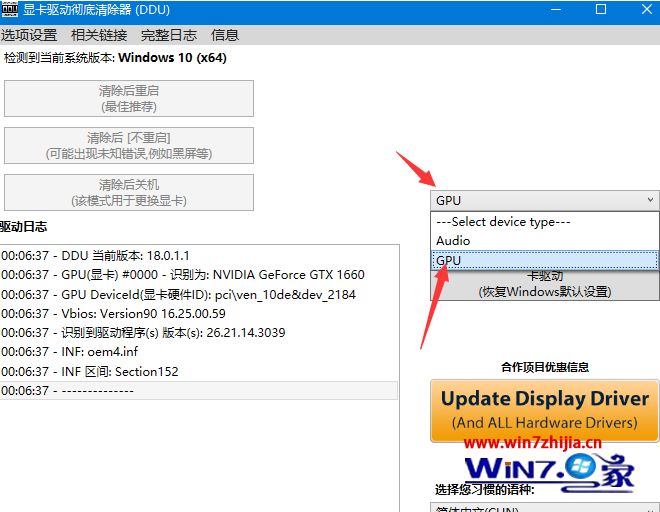Screen dimensions: 660x512
Task: Open the 信息 menu
Action: point(225,35)
